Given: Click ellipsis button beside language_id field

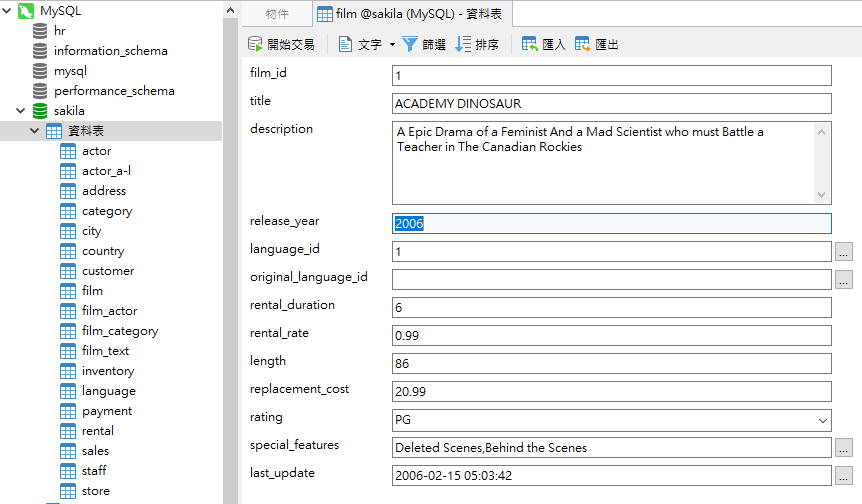Looking at the screenshot, I should pos(845,252).
